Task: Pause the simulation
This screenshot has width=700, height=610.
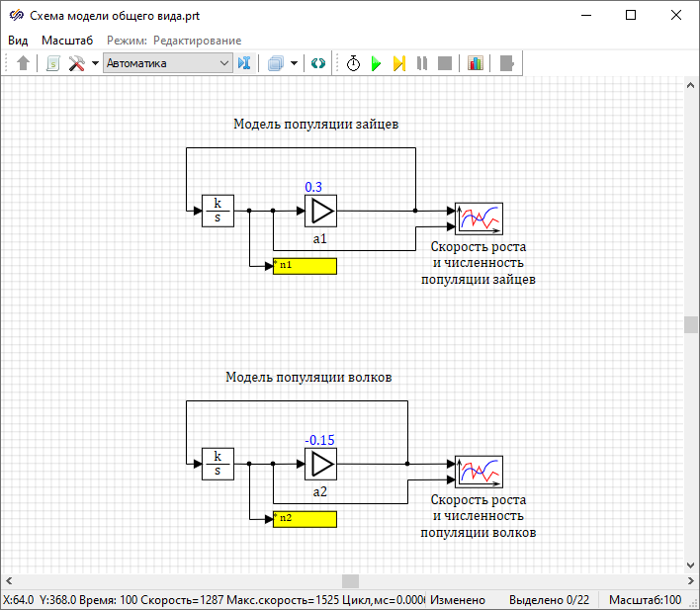Action: coord(422,63)
